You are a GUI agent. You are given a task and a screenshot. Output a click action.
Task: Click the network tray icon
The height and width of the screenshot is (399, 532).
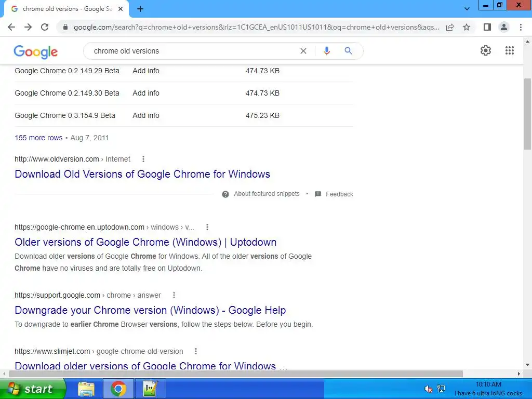441,389
